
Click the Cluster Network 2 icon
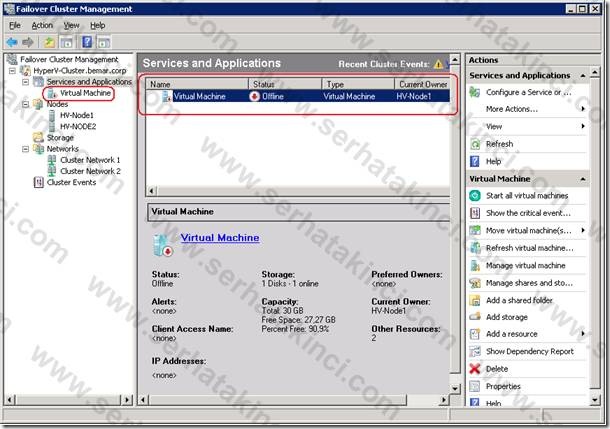tap(52, 171)
